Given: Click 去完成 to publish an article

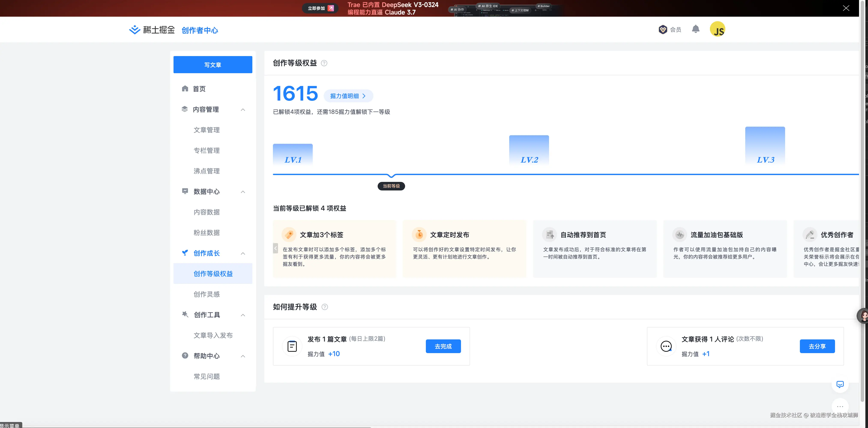Looking at the screenshot, I should pos(443,346).
